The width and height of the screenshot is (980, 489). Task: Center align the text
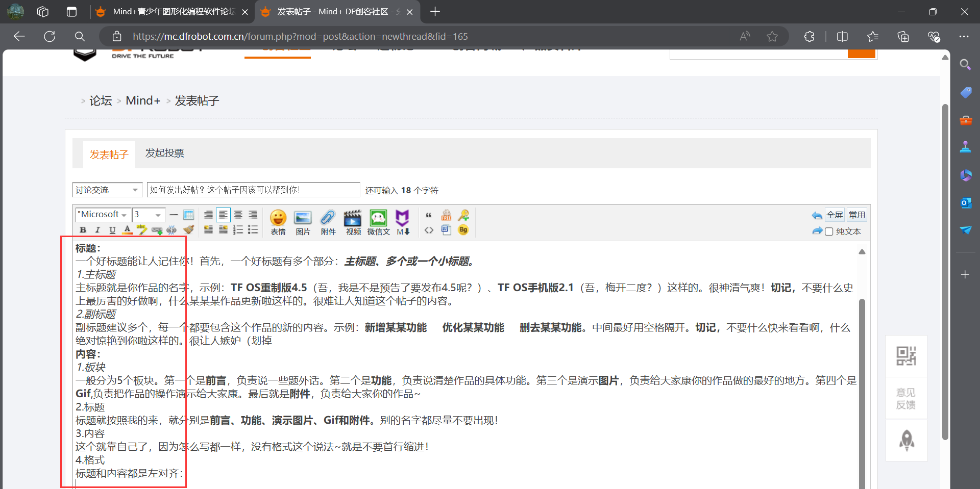[238, 215]
